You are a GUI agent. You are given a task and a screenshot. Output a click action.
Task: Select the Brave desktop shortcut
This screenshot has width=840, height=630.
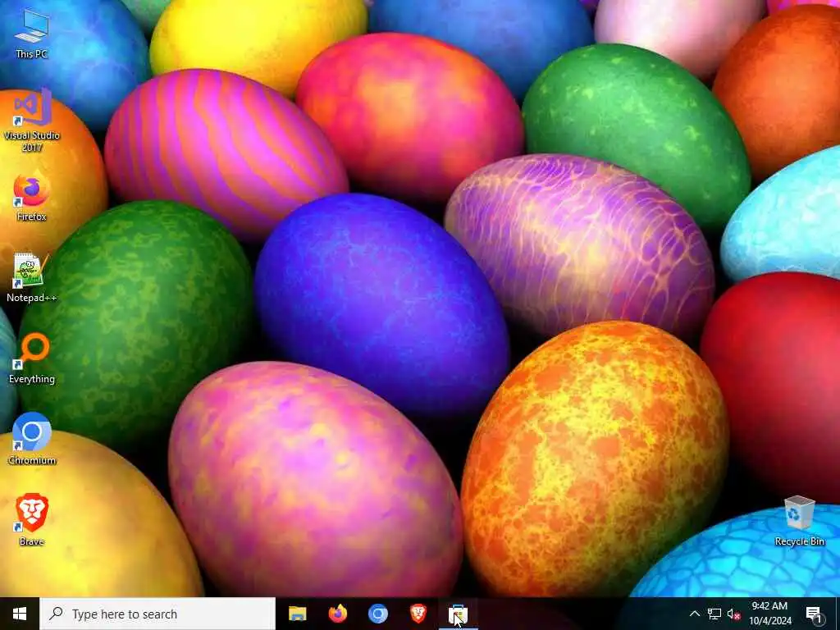32,520
